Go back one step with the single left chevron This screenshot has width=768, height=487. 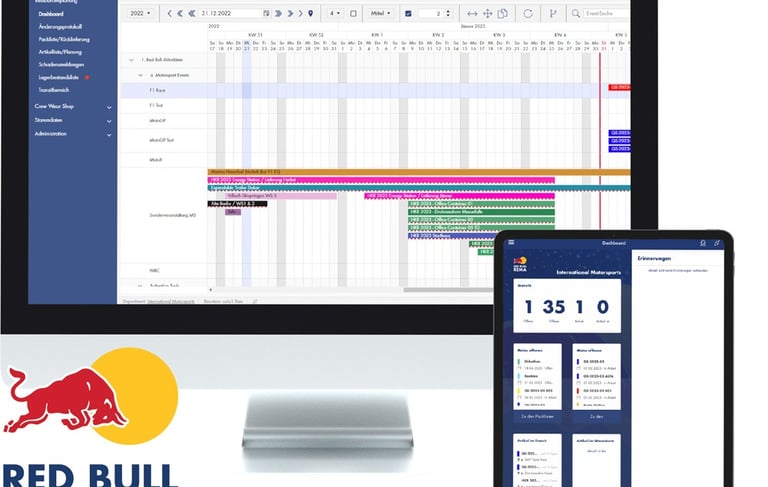coord(169,13)
